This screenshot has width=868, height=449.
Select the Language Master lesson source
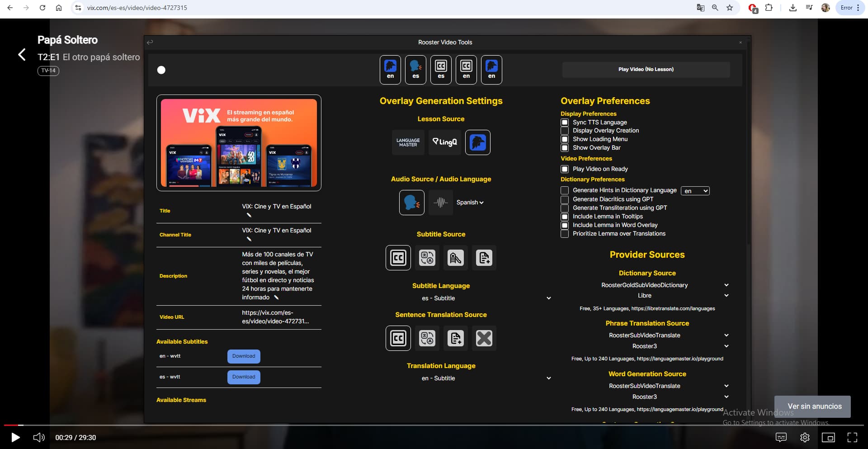click(x=408, y=142)
